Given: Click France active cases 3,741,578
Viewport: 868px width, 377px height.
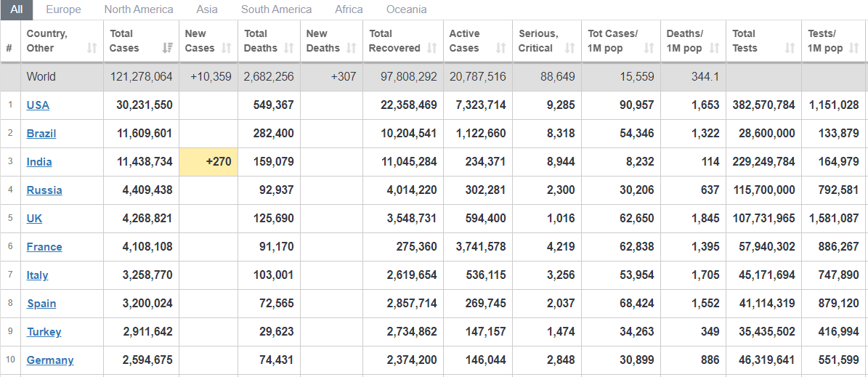Looking at the screenshot, I should pos(481,246).
